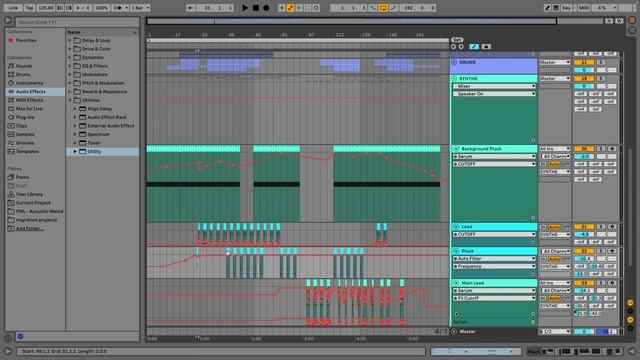The image size is (640, 360).
Task: Collapse the Utilities folder
Action: (70, 100)
